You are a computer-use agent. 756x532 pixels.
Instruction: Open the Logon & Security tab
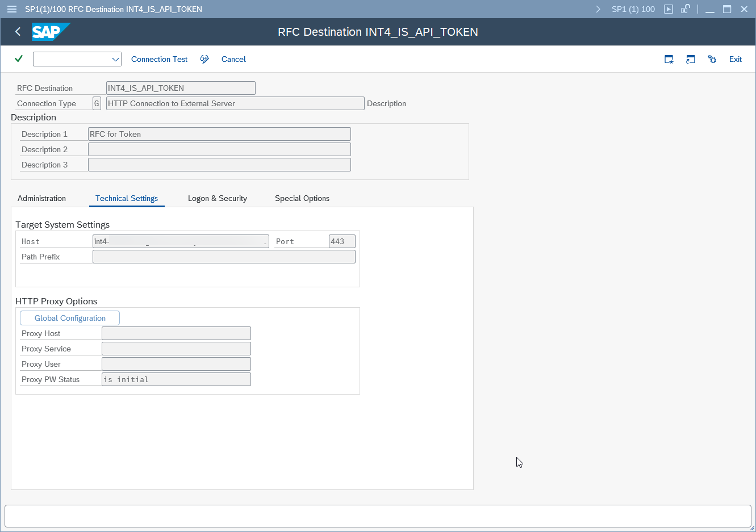[218, 198]
